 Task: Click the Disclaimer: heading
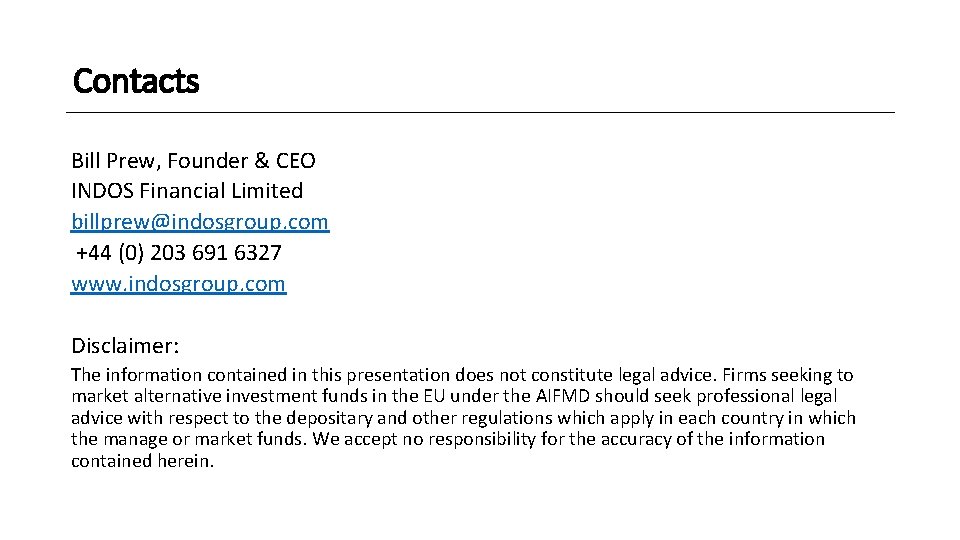point(125,346)
